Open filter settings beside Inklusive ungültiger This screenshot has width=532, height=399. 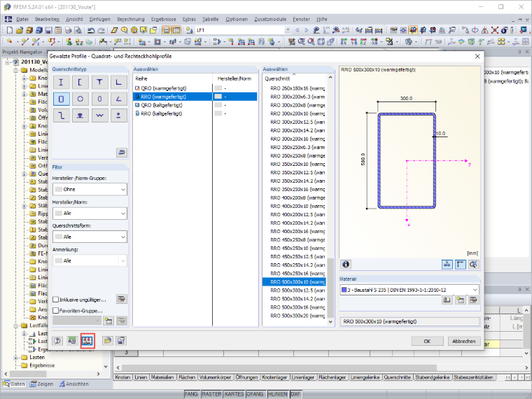pyautogui.click(x=122, y=299)
